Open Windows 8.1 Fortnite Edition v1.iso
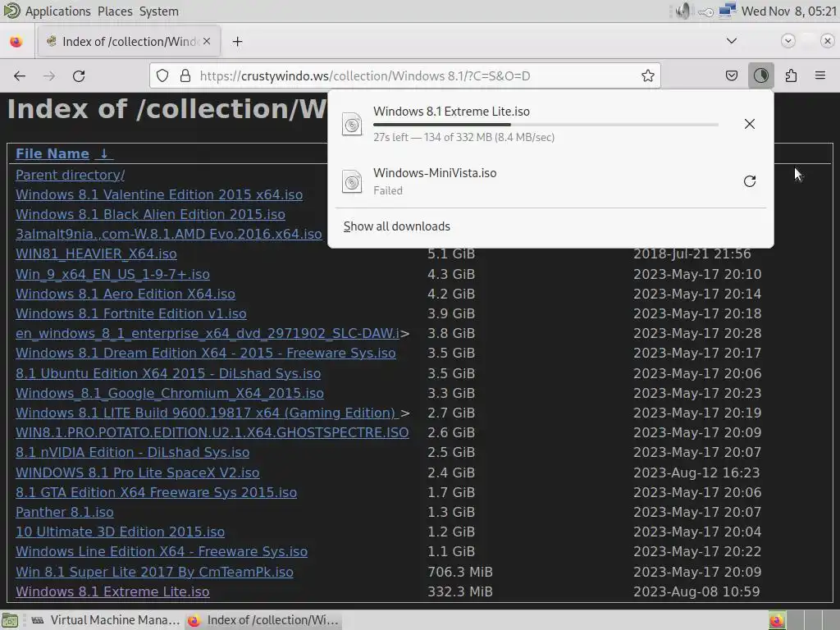The width and height of the screenshot is (840, 630). 131,314
